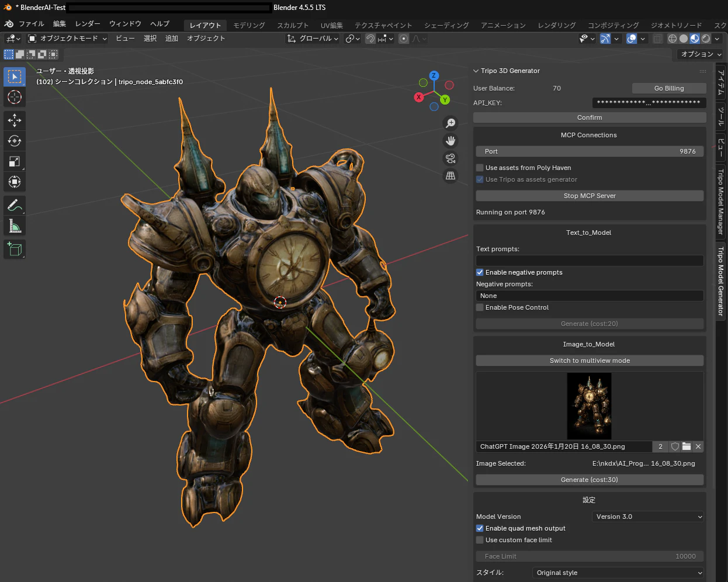Click the Blender logo menu icon
This screenshot has width=728, height=582.
(x=9, y=24)
